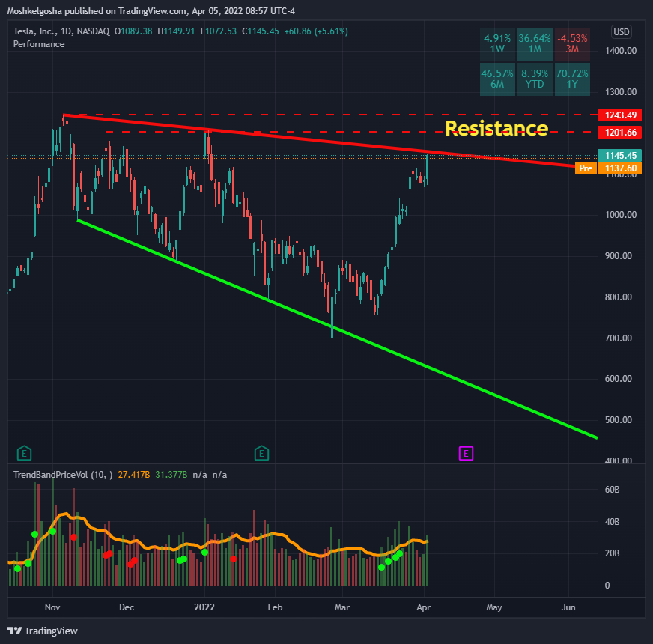Click the 20B volume axis label

pos(613,553)
